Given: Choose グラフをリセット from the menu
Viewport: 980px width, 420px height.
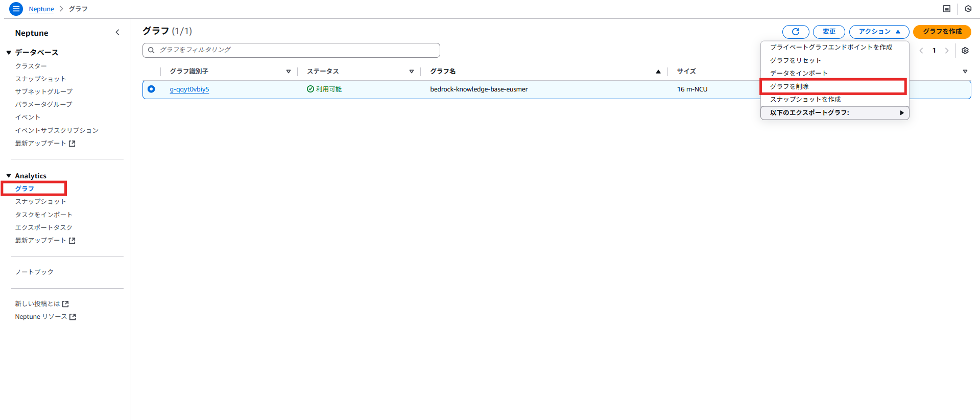Looking at the screenshot, I should tap(795, 60).
